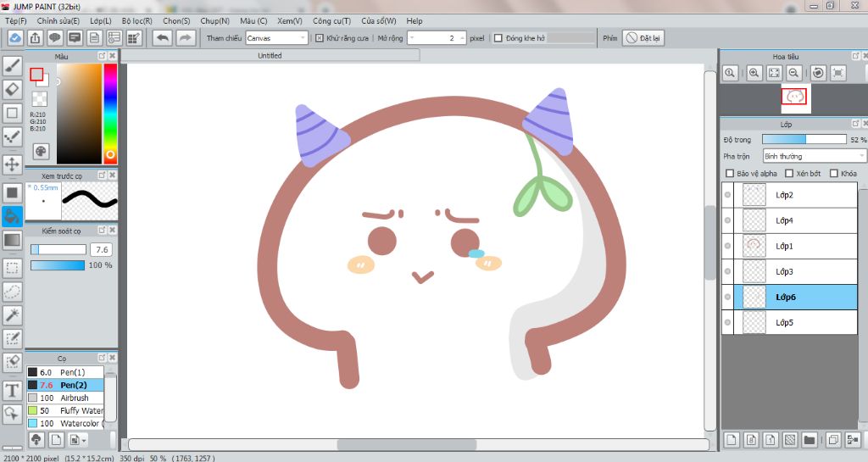The height and width of the screenshot is (462, 868).
Task: Open brush add-type dropdown arrow button
Action: click(78, 440)
